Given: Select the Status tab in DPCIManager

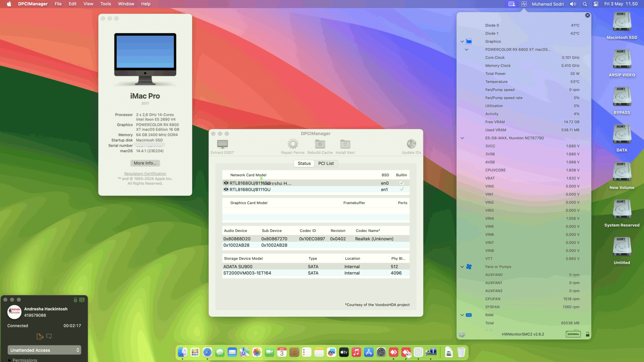Looking at the screenshot, I should [x=304, y=163].
